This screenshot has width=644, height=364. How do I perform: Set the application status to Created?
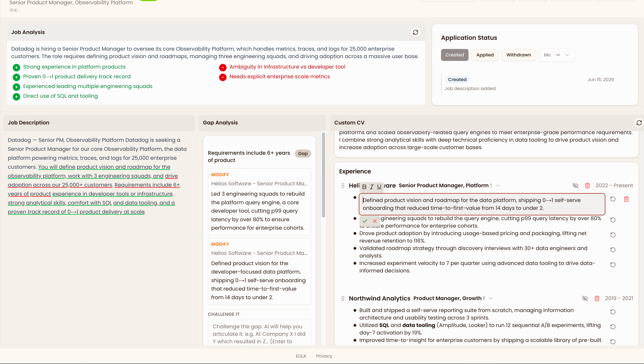coord(454,55)
